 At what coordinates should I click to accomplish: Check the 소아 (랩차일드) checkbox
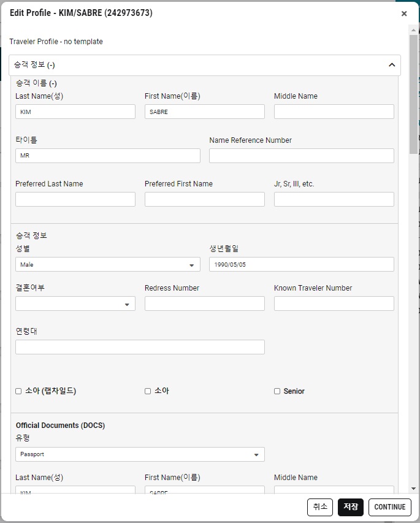click(18, 391)
